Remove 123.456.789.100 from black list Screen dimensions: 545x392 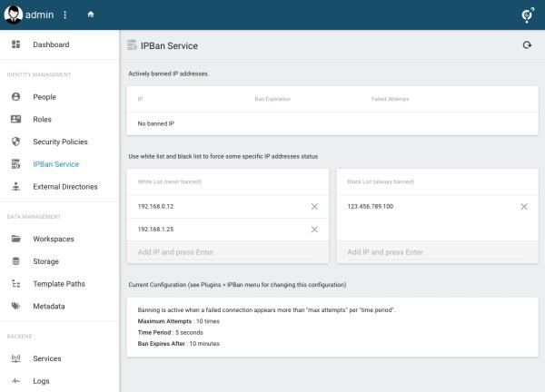(524, 207)
